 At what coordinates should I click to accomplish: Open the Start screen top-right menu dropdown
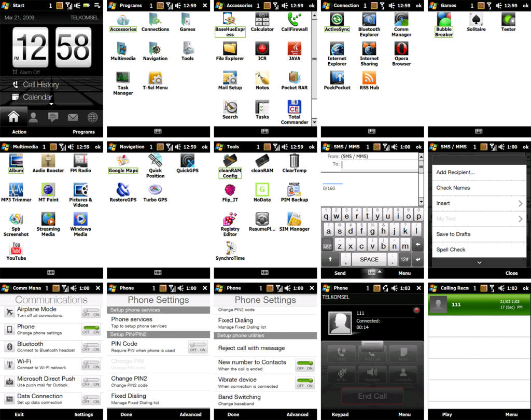97,5
